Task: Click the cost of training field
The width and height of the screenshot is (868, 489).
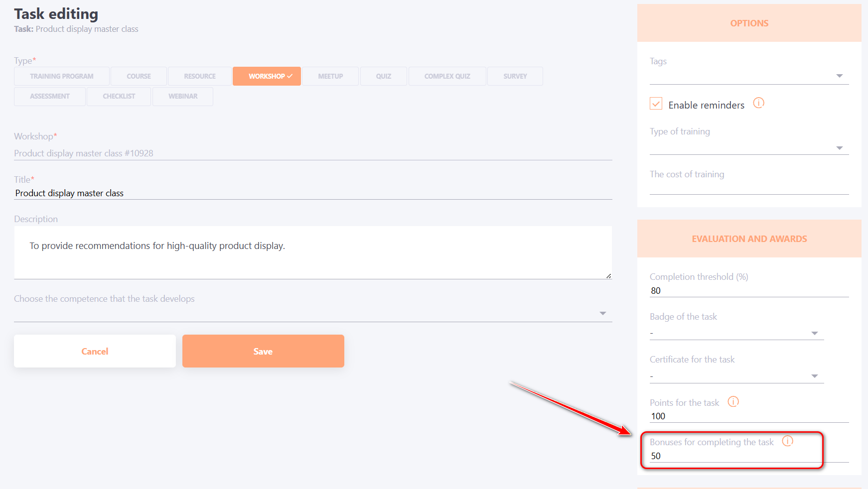Action: [749, 188]
